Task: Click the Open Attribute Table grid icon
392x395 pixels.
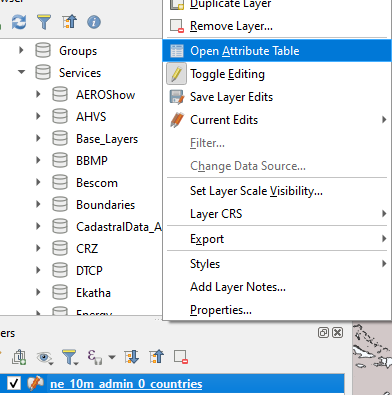Action: click(x=177, y=51)
